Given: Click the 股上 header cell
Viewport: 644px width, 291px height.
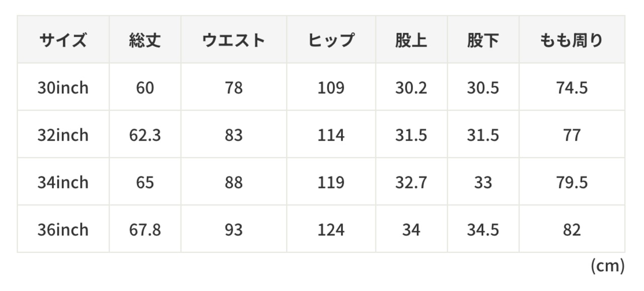Looking at the screenshot, I should pyautogui.click(x=411, y=40).
